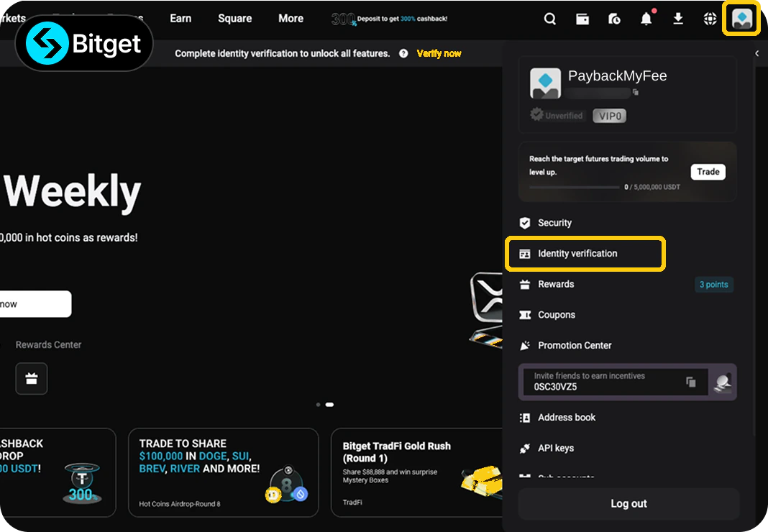Image resolution: width=768 pixels, height=532 pixels.
Task: Click the PaybackMyFee profile picture
Action: coord(545,83)
